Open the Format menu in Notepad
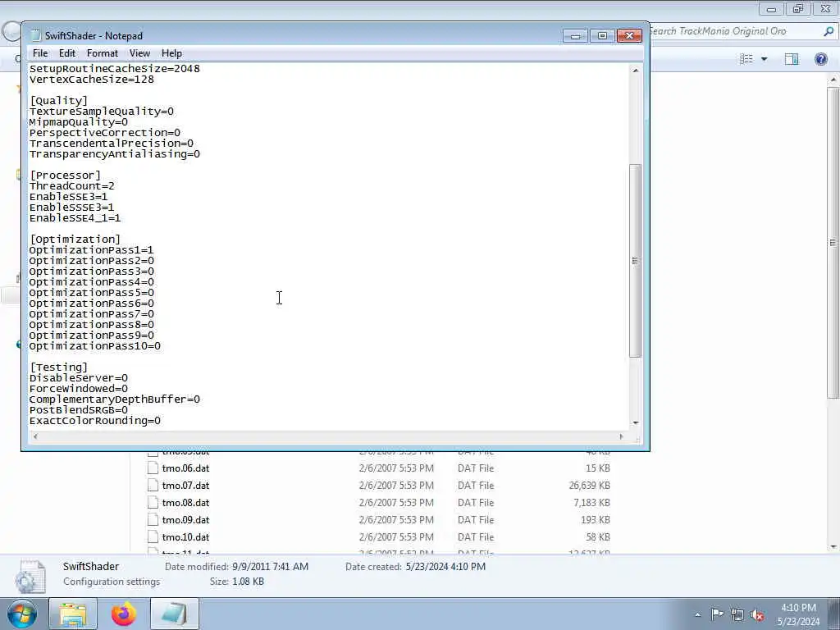 (x=103, y=53)
